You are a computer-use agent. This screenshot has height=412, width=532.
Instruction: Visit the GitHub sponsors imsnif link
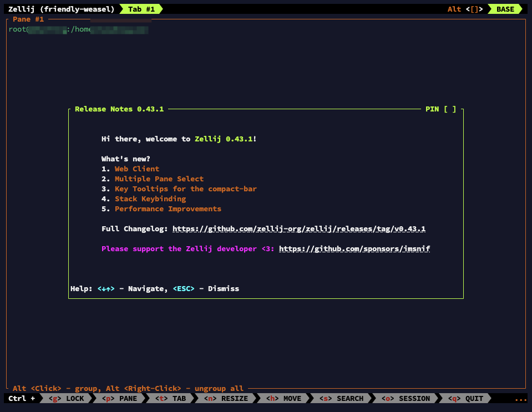354,249
